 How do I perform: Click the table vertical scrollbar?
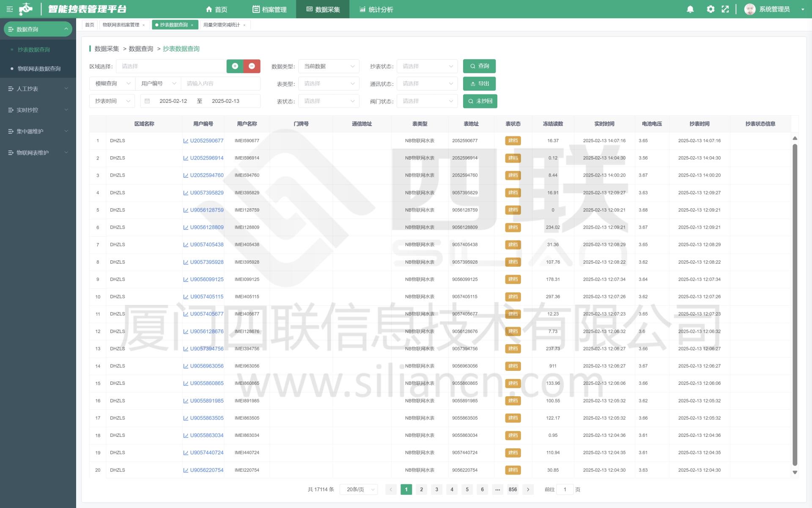[x=795, y=305]
